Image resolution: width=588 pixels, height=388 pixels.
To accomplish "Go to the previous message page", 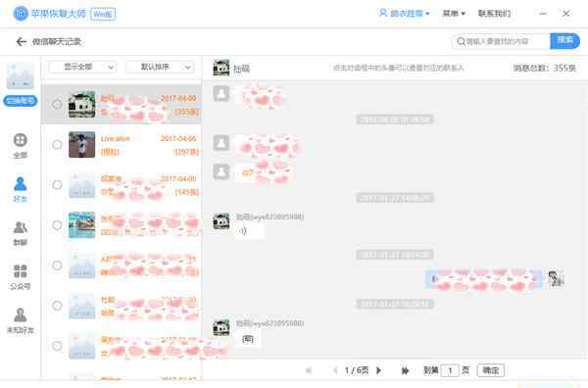I will (x=335, y=370).
